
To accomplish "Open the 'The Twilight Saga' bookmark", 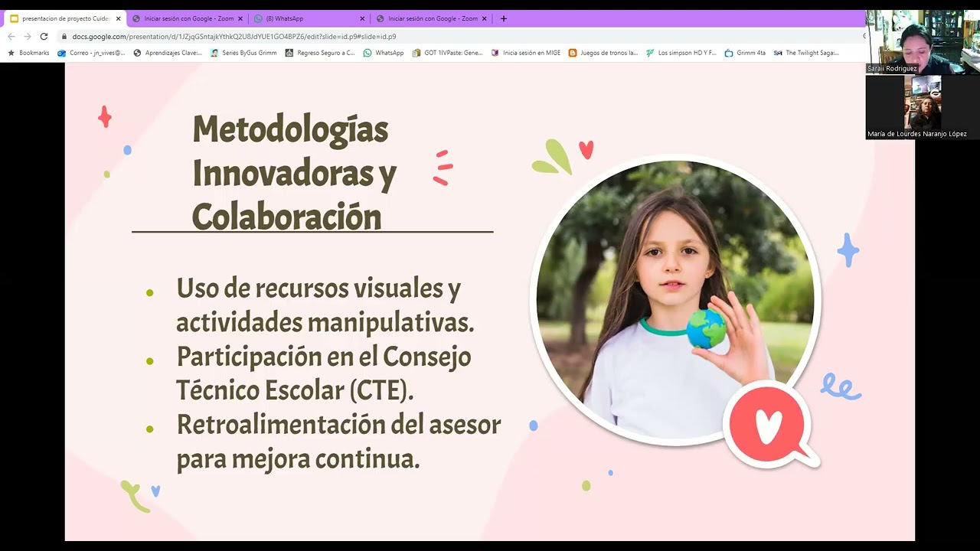I will (806, 53).
